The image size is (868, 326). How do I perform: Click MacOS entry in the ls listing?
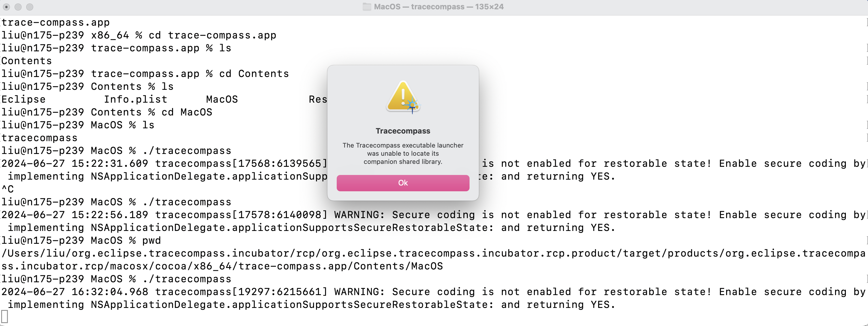(x=222, y=99)
